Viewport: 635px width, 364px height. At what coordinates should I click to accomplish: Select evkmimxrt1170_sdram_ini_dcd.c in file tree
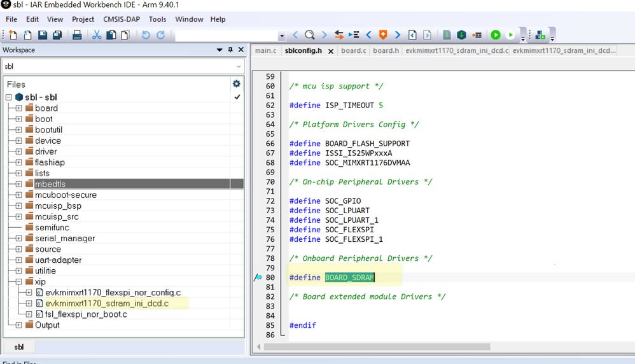[x=106, y=304]
